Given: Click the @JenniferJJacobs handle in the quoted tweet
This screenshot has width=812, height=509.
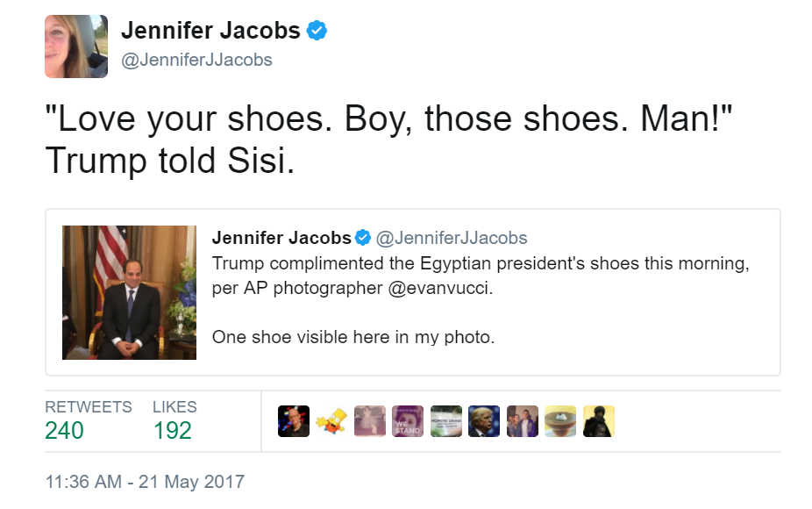Looking at the screenshot, I should (452, 238).
